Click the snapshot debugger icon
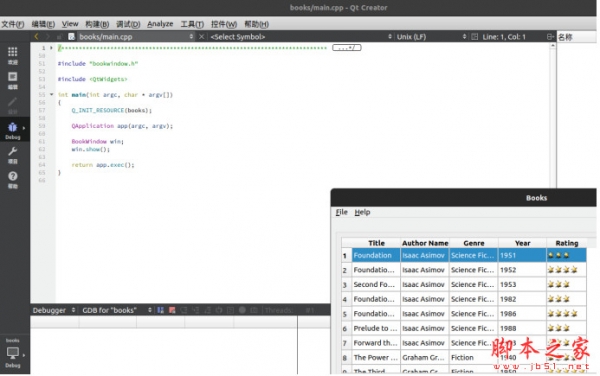 254,310
